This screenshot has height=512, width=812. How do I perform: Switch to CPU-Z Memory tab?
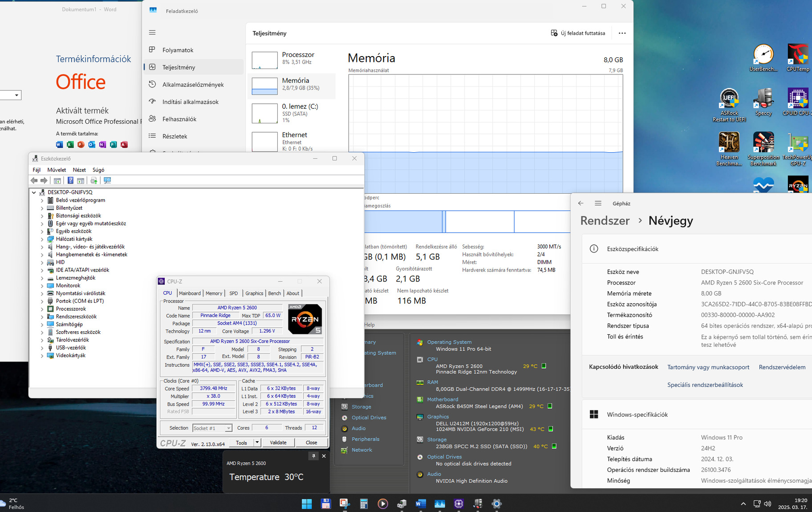tap(214, 293)
